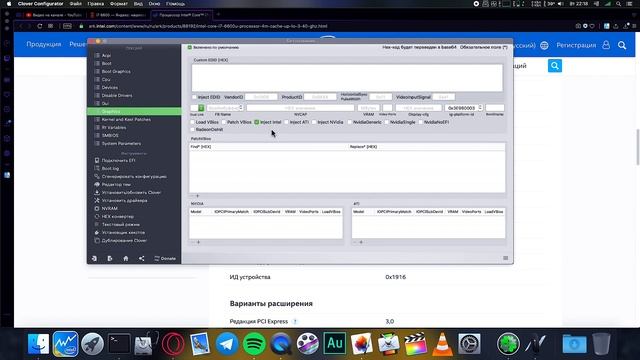Open the list icon at window bottom-right

point(506,258)
